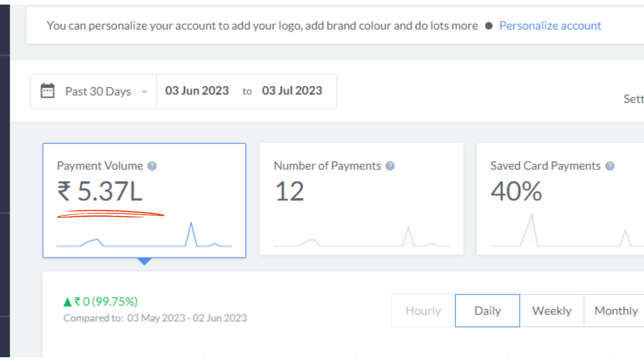Click the calendar icon in date picker

pos(47,91)
